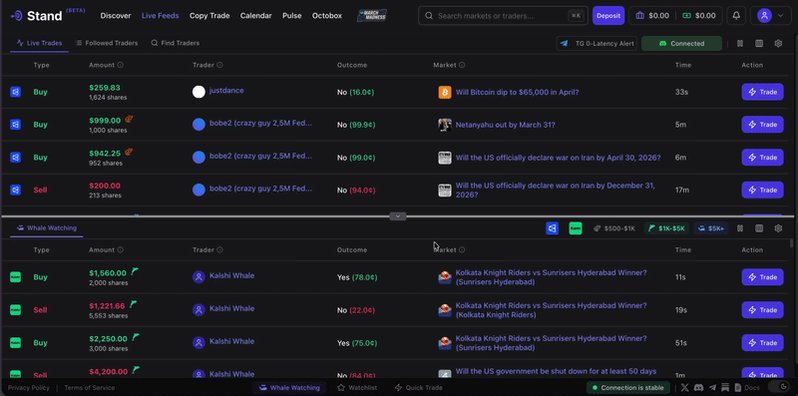Screen dimensions: 798x396
Task: Open the Watchlist from bottom bar
Action: [357, 388]
